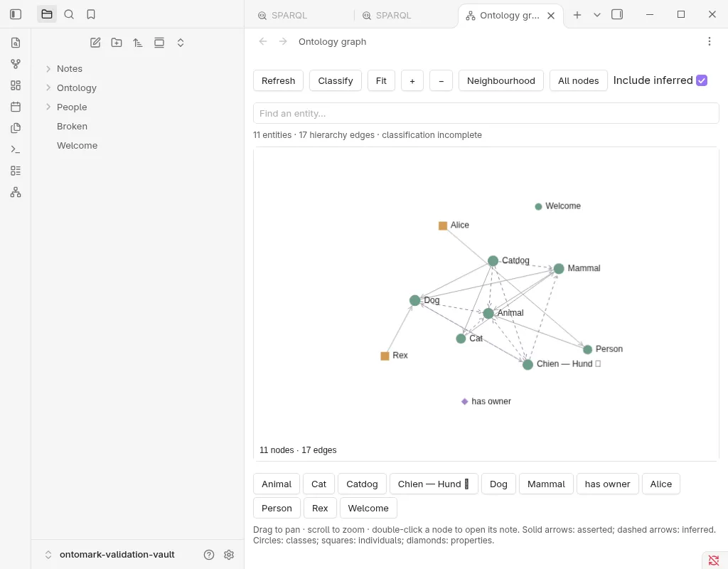Viewport: 728px width, 569px height.
Task: Click the auto-reveal current file icon
Action: click(x=159, y=43)
